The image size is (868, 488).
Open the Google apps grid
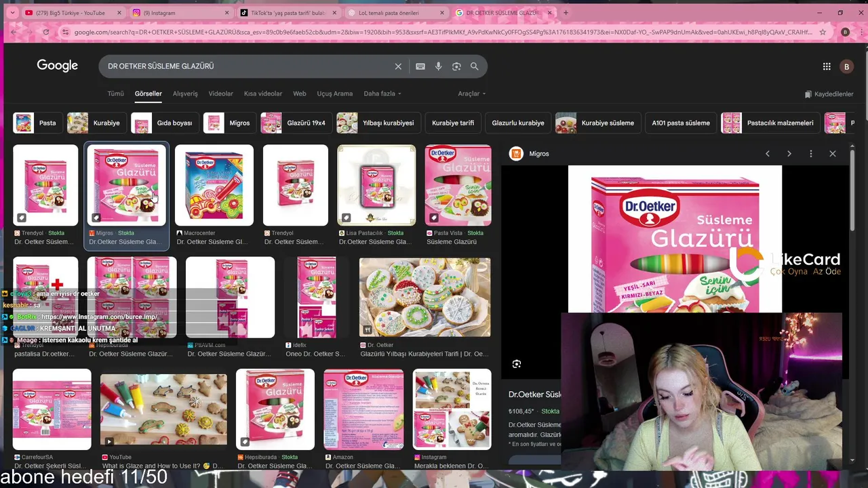(827, 66)
